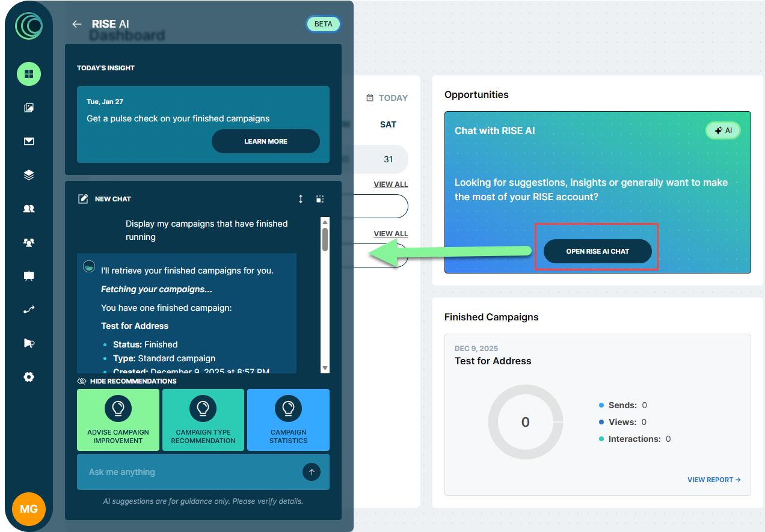Click the Interactions: 0 legend entry
The image size is (765, 532).
pyautogui.click(x=634, y=439)
